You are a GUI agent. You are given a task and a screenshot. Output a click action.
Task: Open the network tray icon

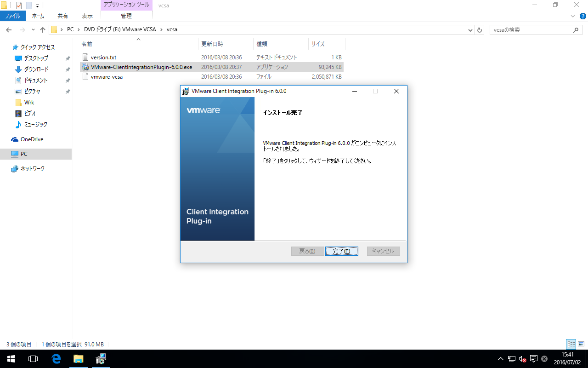coord(512,359)
